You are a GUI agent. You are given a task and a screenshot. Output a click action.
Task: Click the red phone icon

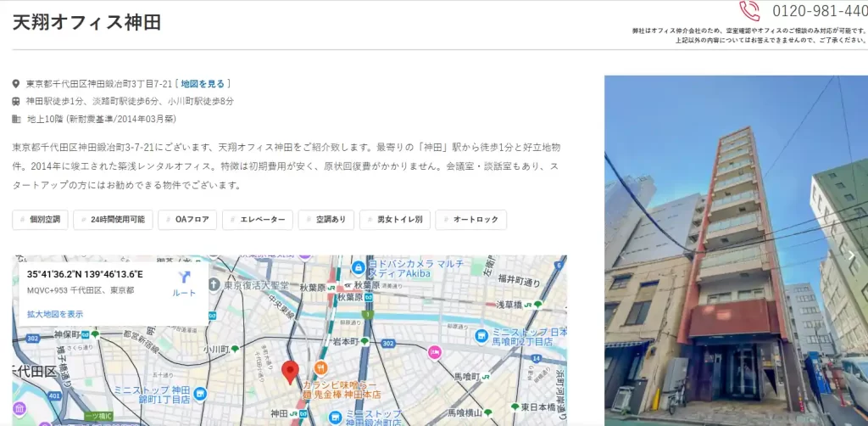coord(749,11)
